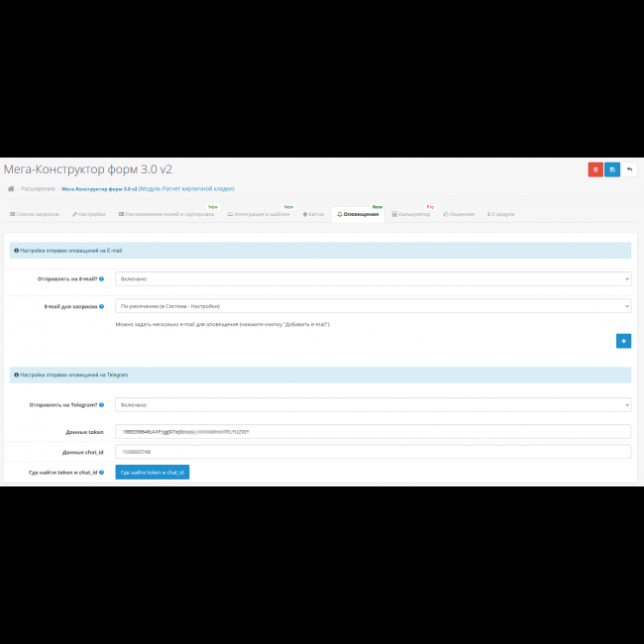Click the home icon in breadcrumbs
Screen dimensions: 644x644
[x=11, y=188]
